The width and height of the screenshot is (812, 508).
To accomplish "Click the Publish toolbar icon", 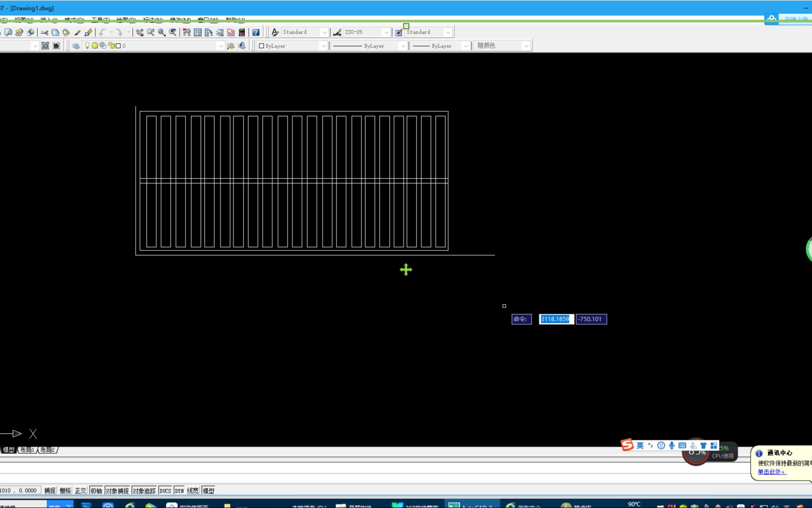I will pyautogui.click(x=19, y=32).
